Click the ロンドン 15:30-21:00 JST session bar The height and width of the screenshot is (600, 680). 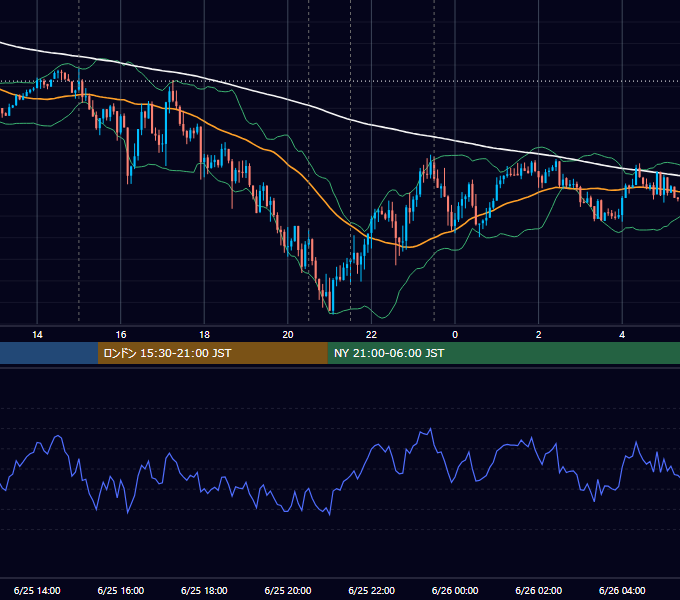click(212, 353)
